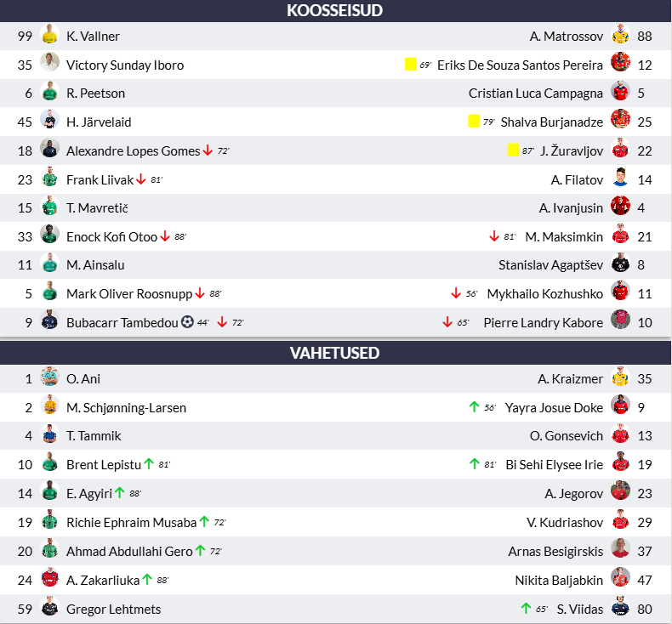Click the yellow card next to J. Žuravljov
The height and width of the screenshot is (624, 672).
[x=513, y=150]
